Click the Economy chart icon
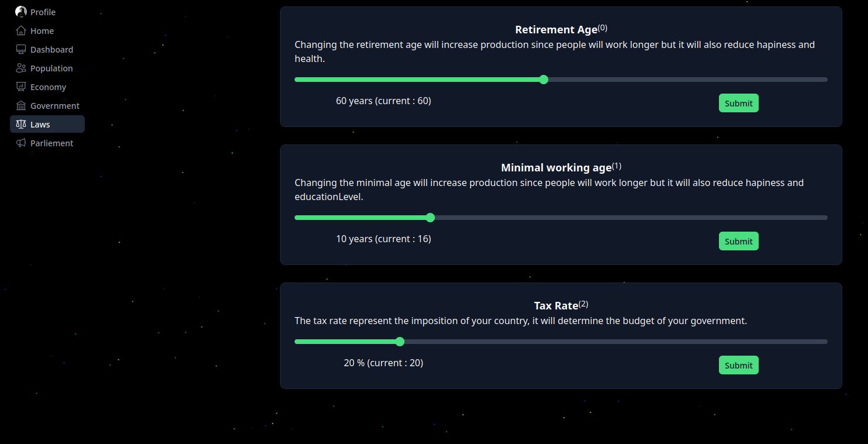The width and height of the screenshot is (868, 444). pos(21,87)
